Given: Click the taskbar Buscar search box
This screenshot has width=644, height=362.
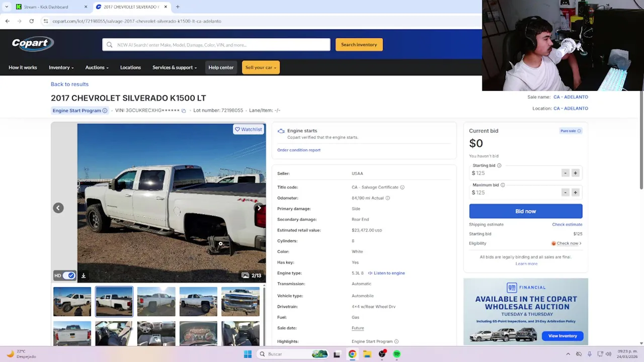Looking at the screenshot, I should (294, 354).
